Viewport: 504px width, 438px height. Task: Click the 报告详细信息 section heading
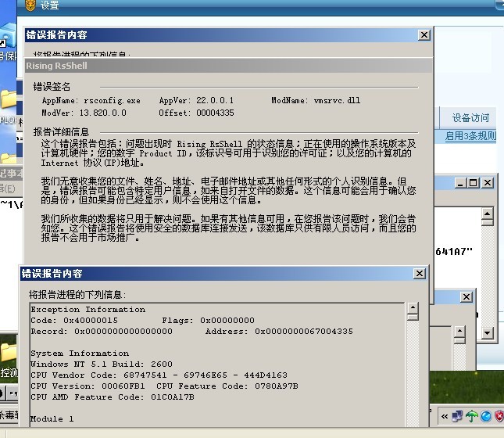click(61, 132)
